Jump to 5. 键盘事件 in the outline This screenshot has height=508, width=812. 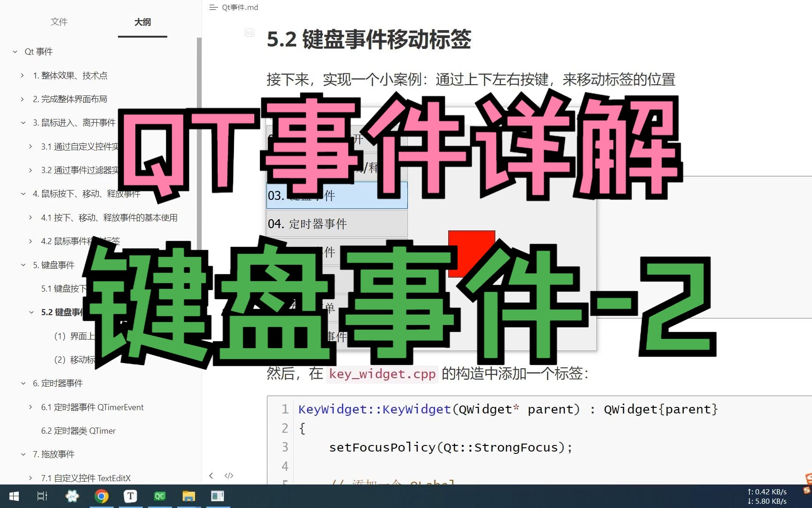pyautogui.click(x=54, y=265)
